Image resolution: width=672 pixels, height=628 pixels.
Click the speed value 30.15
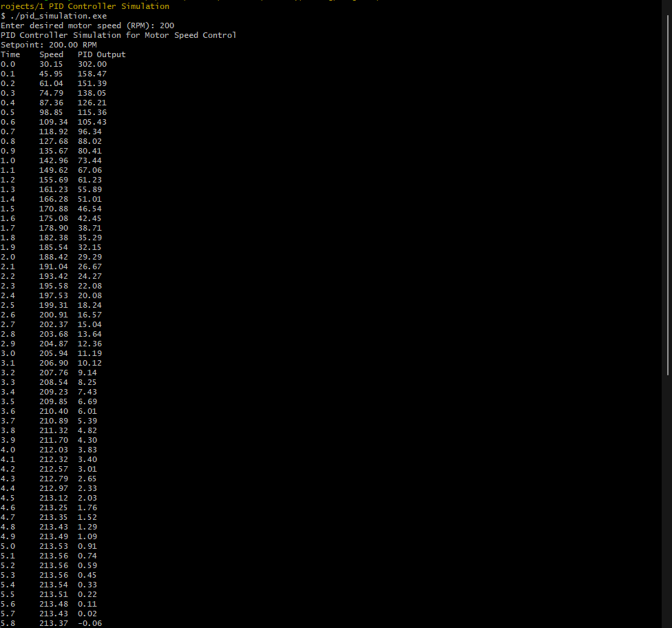51,64
